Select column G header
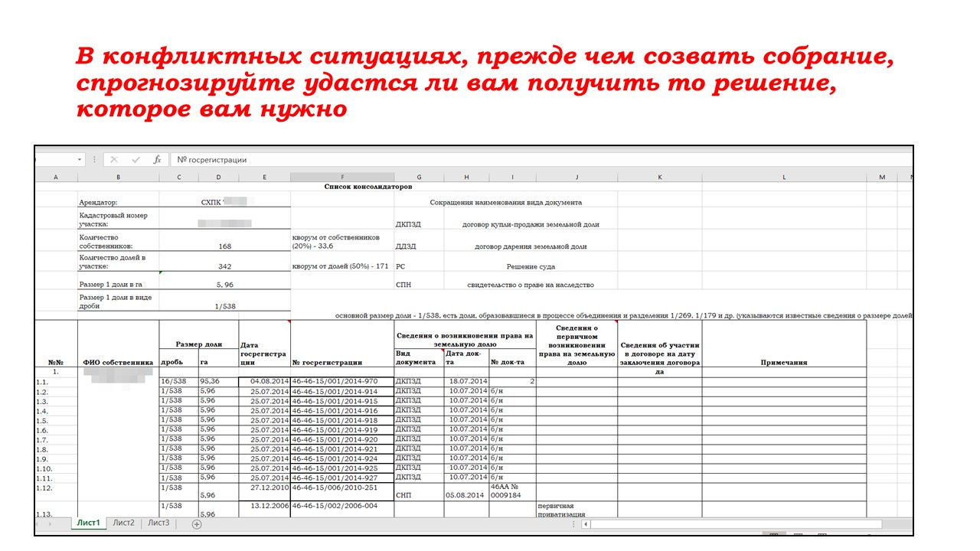 [x=419, y=177]
